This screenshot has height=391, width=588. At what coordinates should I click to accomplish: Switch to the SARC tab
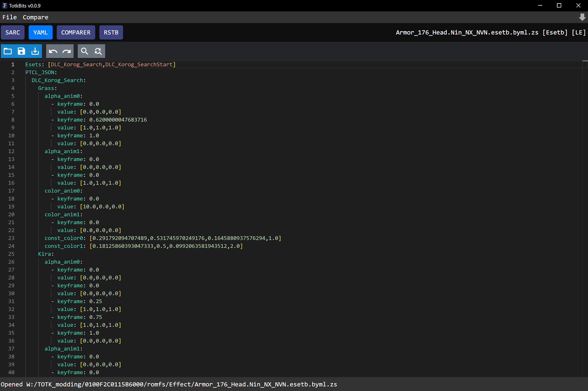13,32
